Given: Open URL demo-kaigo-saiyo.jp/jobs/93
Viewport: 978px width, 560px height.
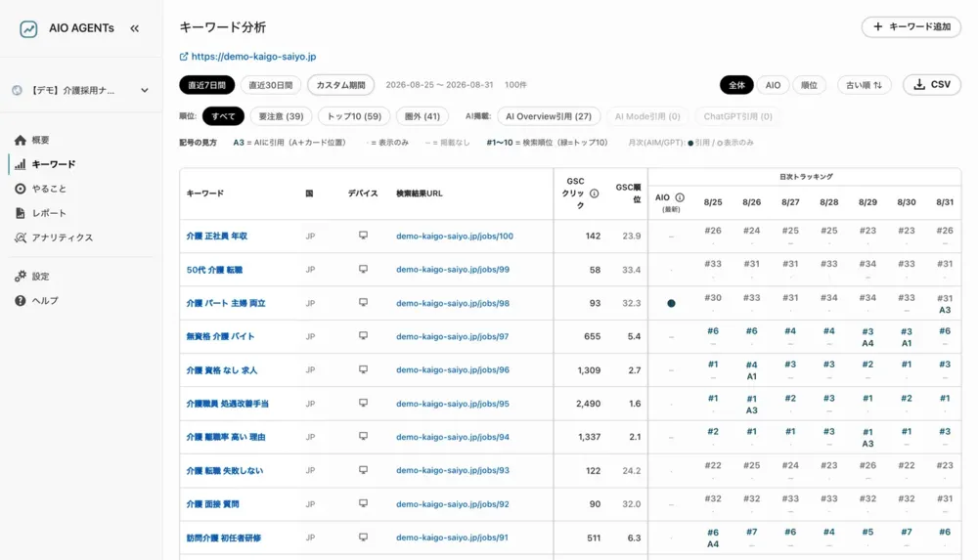Looking at the screenshot, I should click(452, 470).
